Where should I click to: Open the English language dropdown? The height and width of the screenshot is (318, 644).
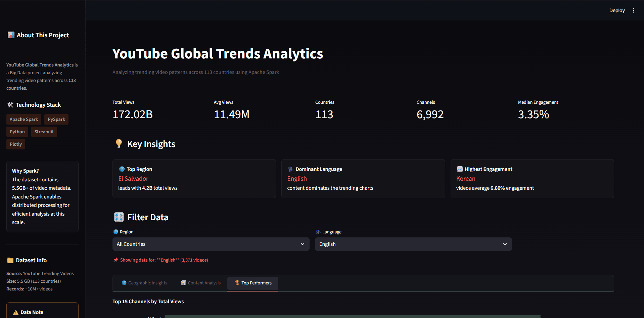(413, 244)
